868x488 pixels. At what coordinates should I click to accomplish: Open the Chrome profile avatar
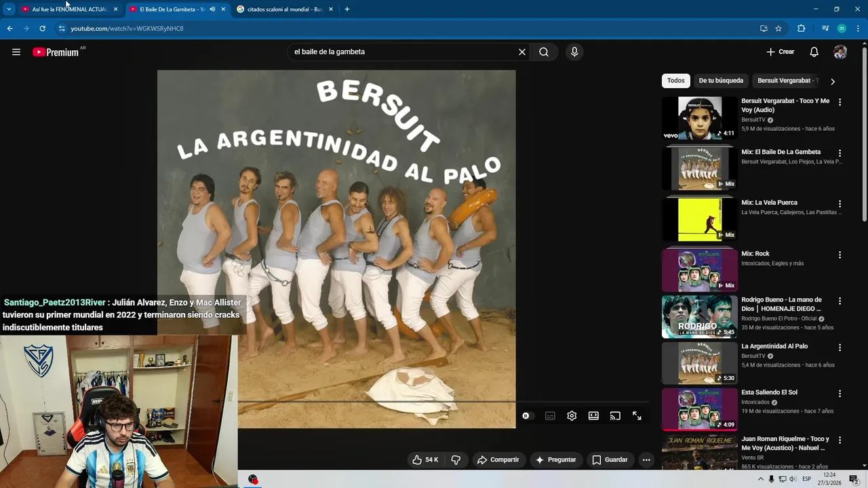coord(842,28)
